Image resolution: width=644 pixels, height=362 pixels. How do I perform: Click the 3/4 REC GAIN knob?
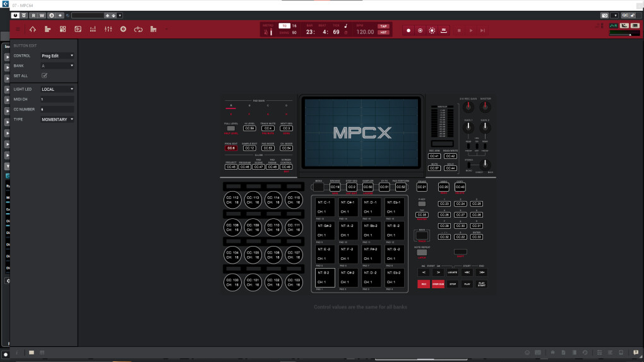[x=468, y=107]
